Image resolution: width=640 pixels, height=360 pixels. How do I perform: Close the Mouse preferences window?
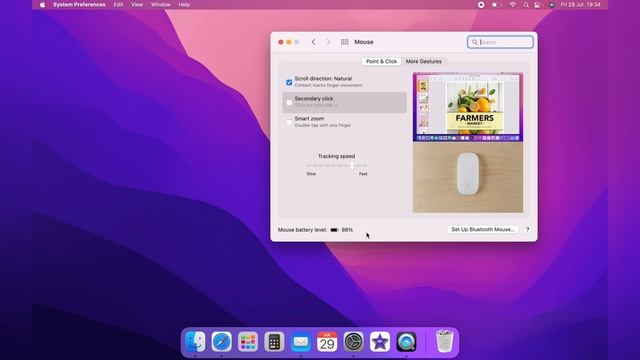coord(281,42)
